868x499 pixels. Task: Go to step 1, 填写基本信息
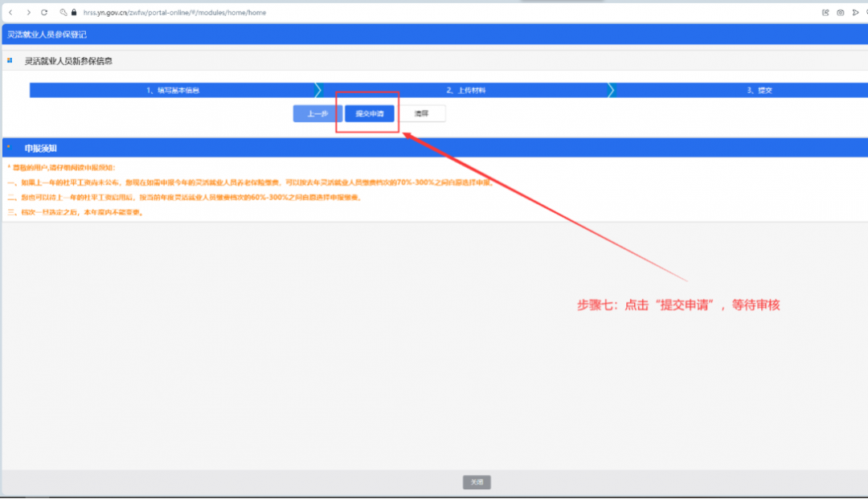[172, 91]
